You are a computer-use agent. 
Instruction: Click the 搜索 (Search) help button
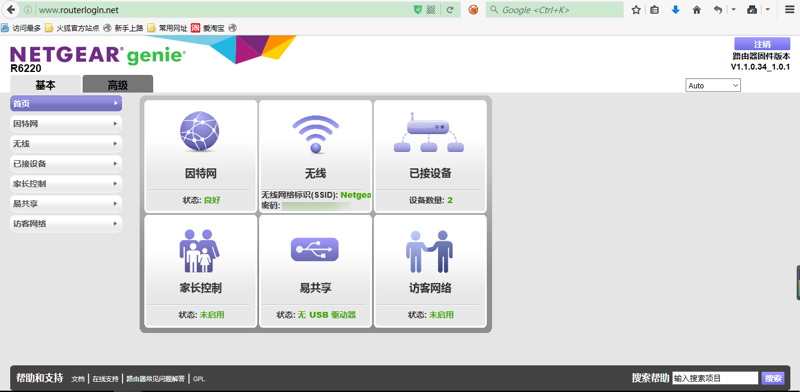pos(772,378)
